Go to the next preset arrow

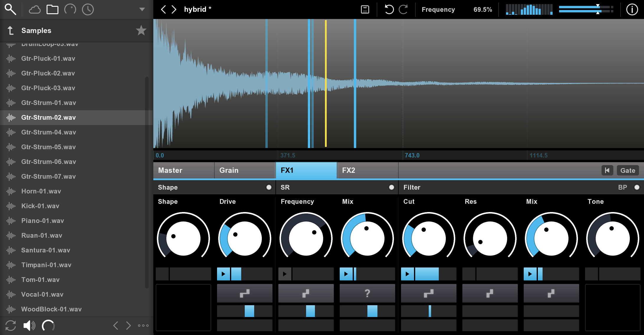coord(174,9)
